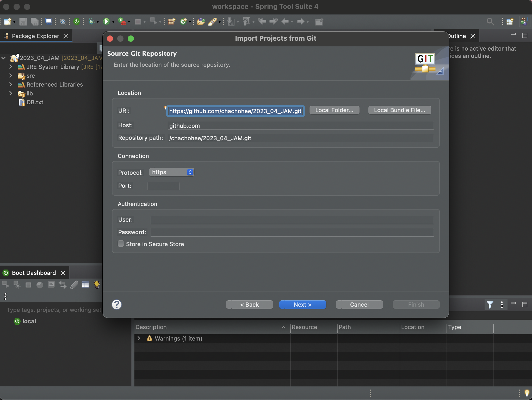The width and height of the screenshot is (532, 400).
Task: Click the Next > button
Action: tap(302, 305)
